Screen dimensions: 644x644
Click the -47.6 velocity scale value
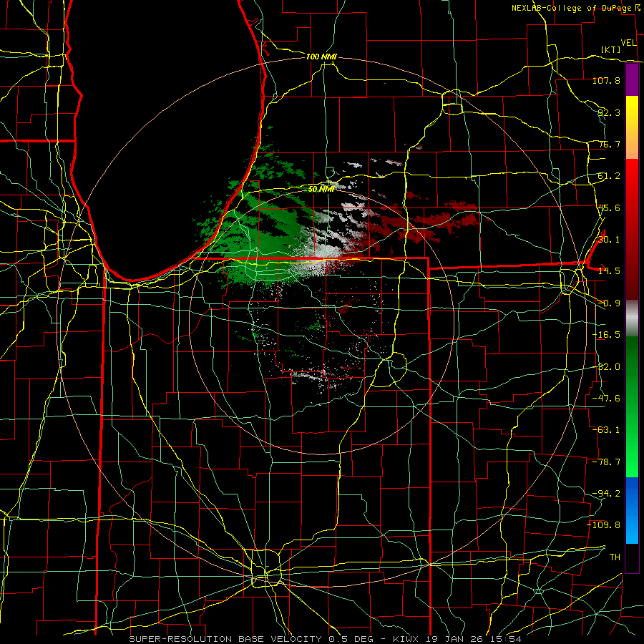tap(606, 399)
